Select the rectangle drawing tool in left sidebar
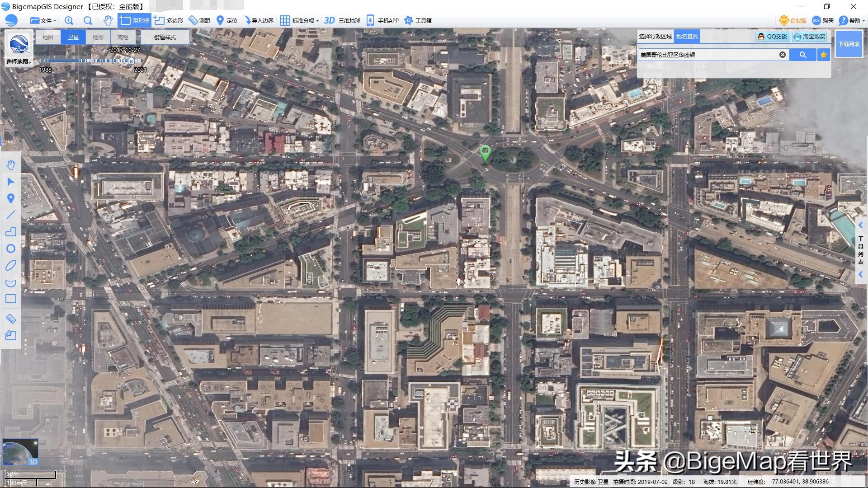 11,299
